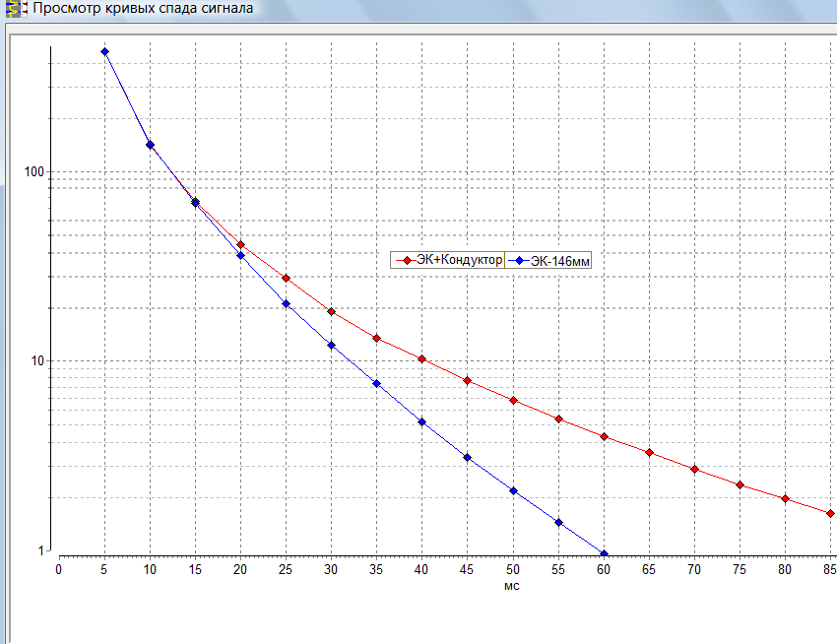837x644 pixels.
Task: Click the red data point at 60 мс
Action: pos(605,437)
